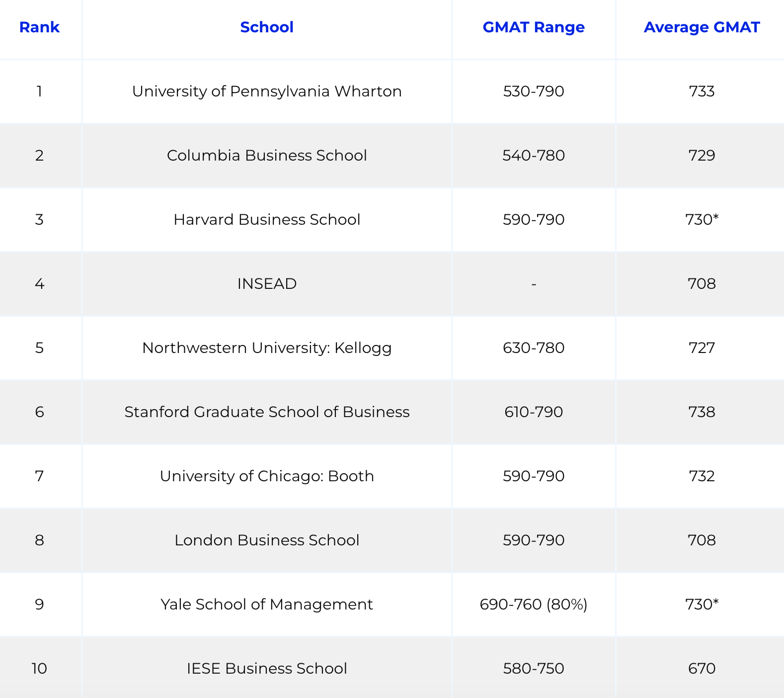
Task: Select IESE's 670 average GMAT cell
Action: click(702, 668)
